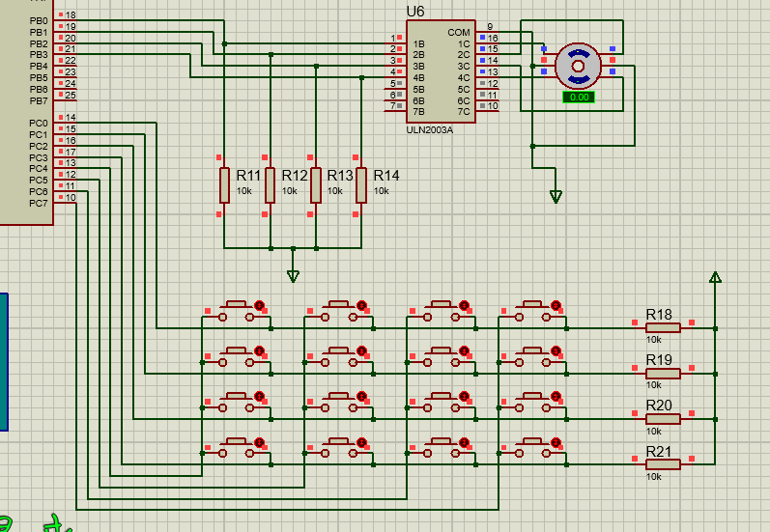The image size is (770, 532).
Task: Toggle latch of first button in R21 row
Action: pos(259,441)
